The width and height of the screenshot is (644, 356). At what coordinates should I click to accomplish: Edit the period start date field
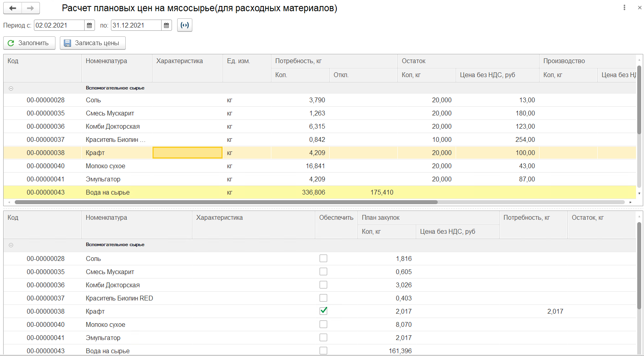pos(59,25)
